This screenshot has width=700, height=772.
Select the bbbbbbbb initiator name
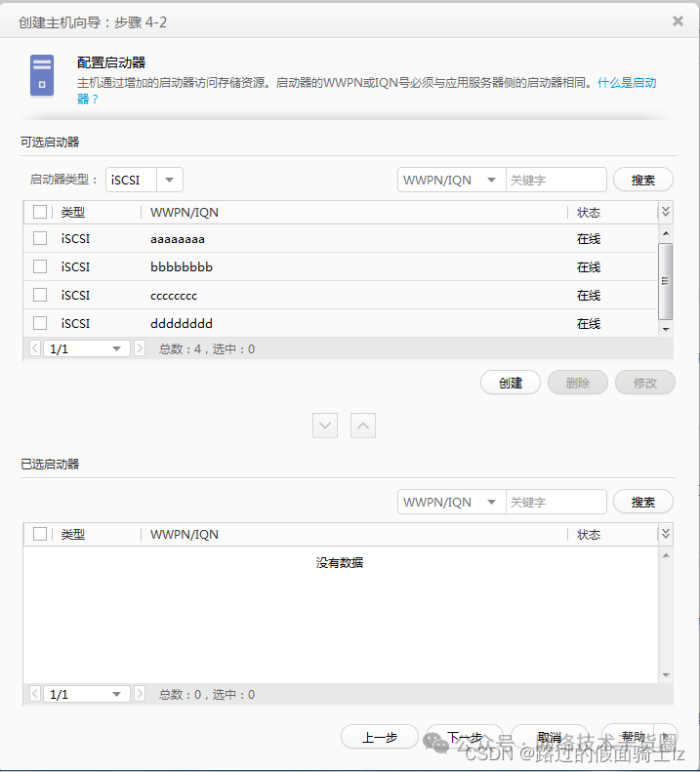click(x=182, y=266)
